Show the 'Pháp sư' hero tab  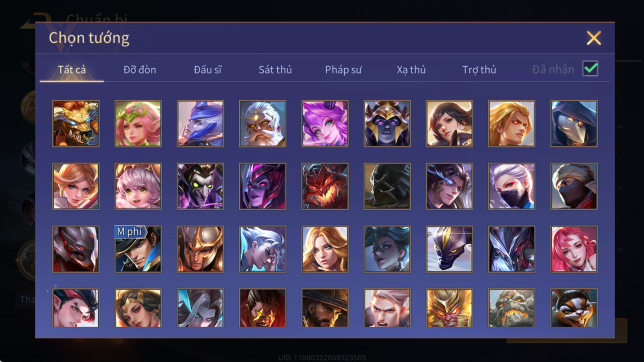(x=343, y=70)
